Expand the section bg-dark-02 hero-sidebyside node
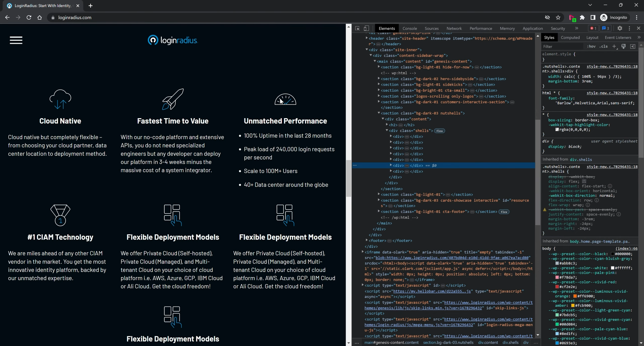The image size is (644, 346). click(x=379, y=79)
